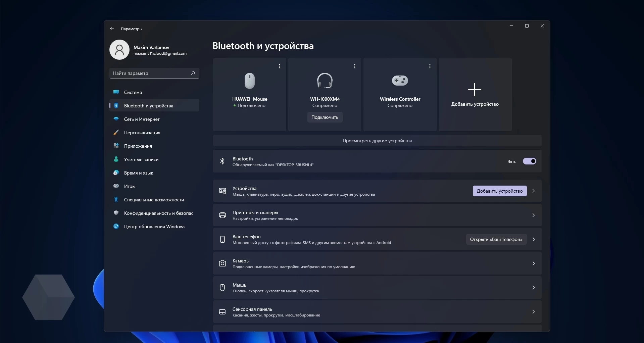Open Игры section
The image size is (644, 343).
[x=154, y=186]
